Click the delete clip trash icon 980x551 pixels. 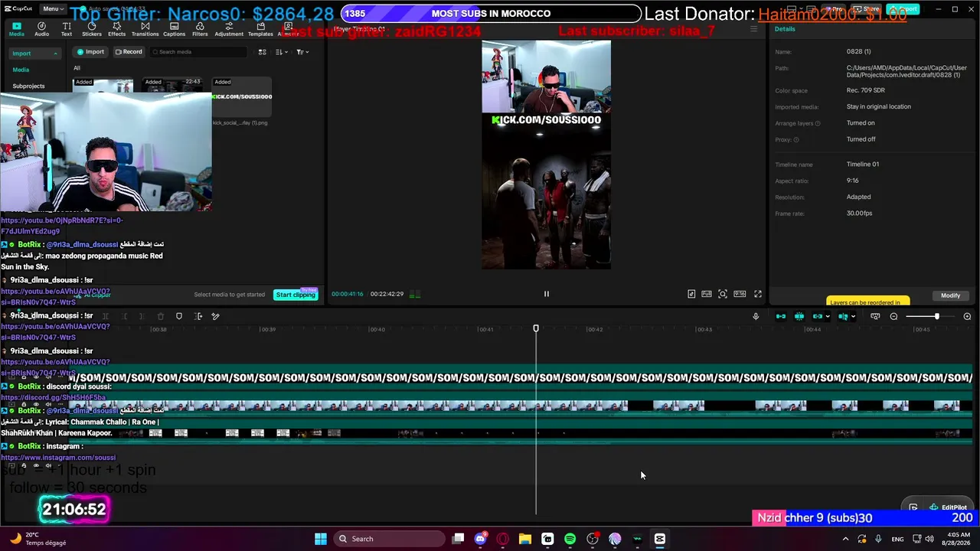pyautogui.click(x=160, y=316)
